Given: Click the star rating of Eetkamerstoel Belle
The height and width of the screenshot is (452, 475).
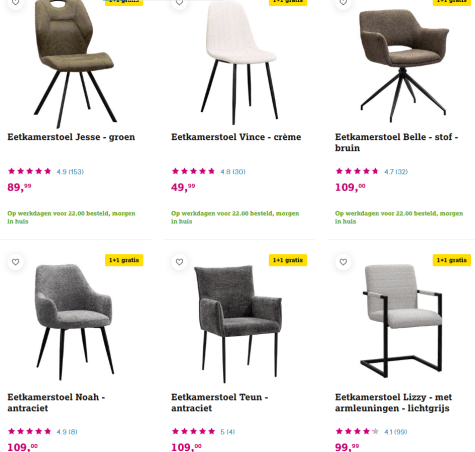Looking at the screenshot, I should coord(357,171).
